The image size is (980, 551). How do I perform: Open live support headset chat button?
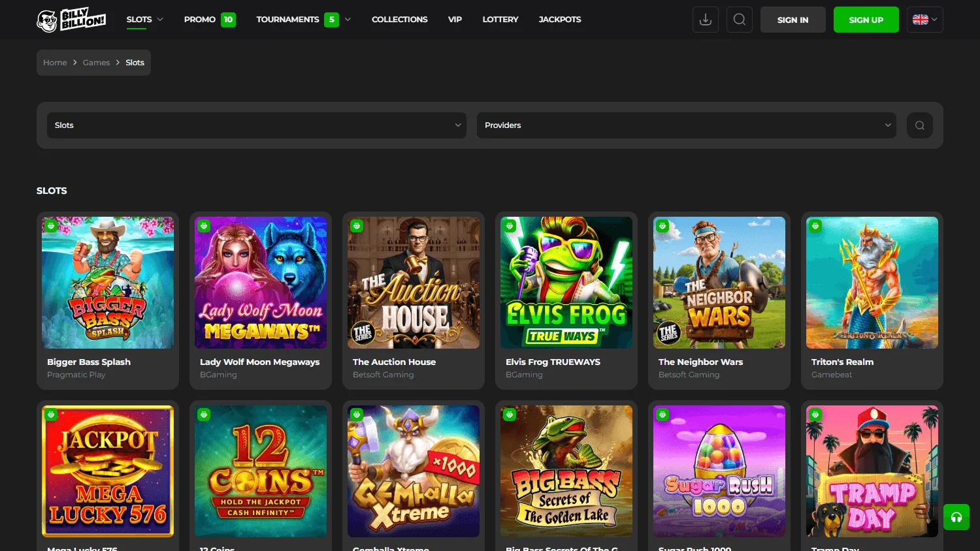point(956,517)
